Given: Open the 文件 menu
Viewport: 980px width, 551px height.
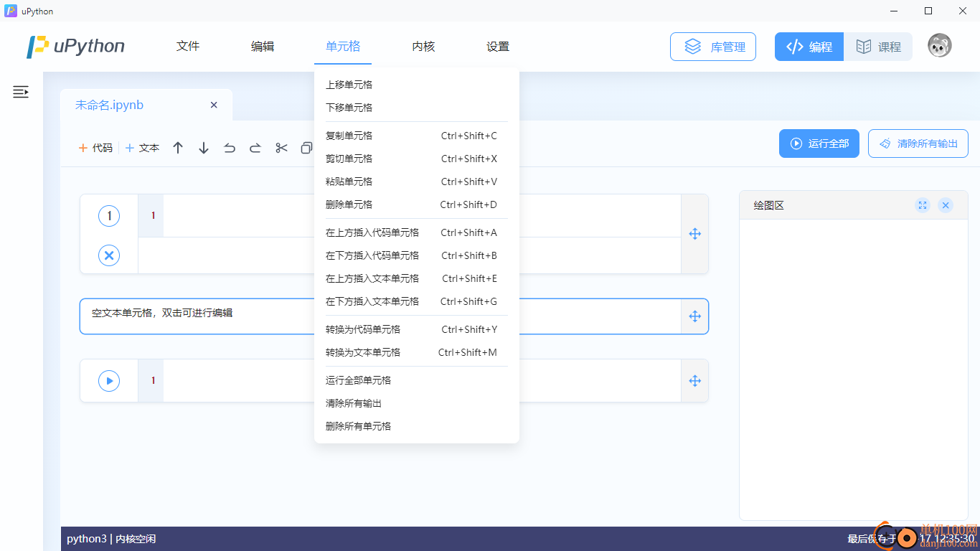Looking at the screenshot, I should pyautogui.click(x=188, y=46).
